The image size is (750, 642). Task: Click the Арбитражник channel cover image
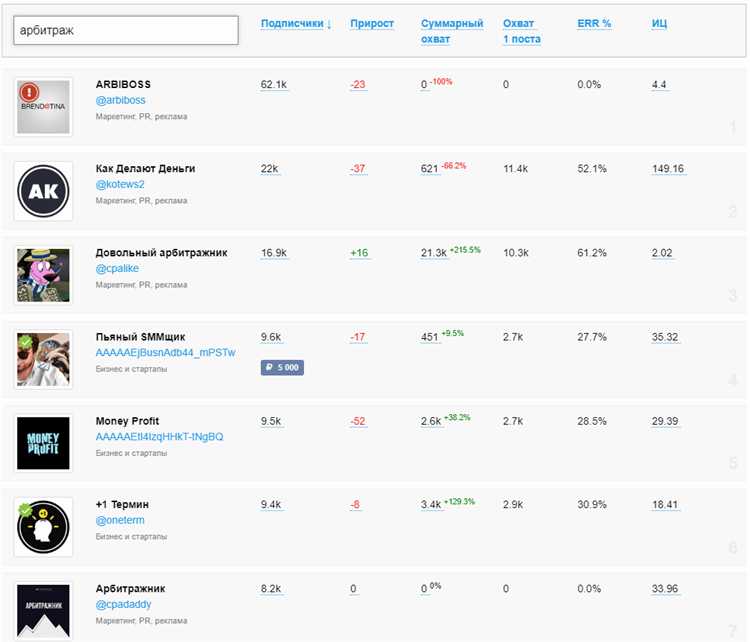coord(44,610)
